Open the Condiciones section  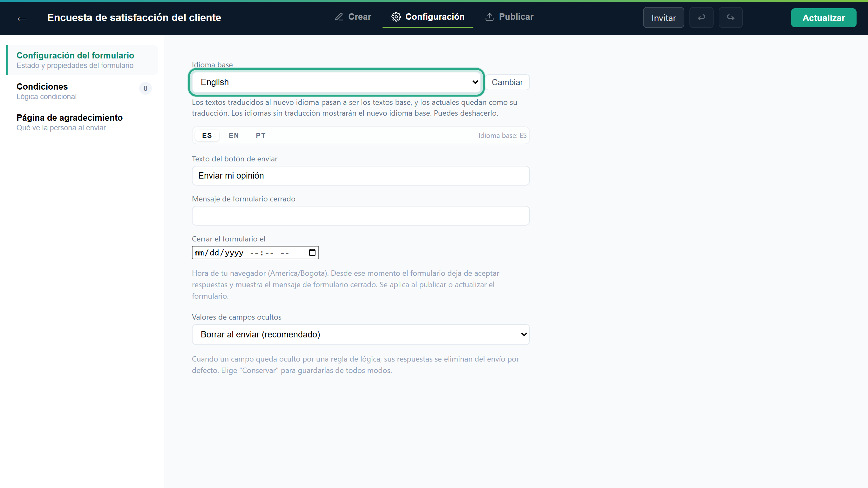pos(83,91)
